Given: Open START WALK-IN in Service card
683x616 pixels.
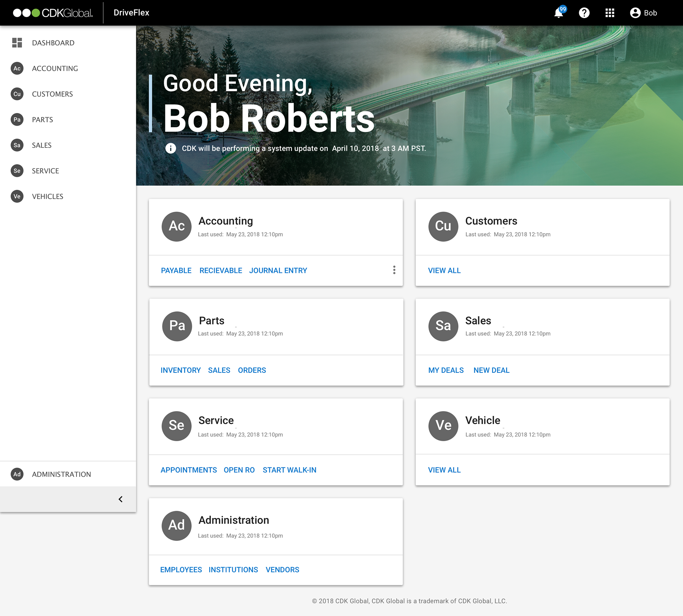Looking at the screenshot, I should pos(289,470).
